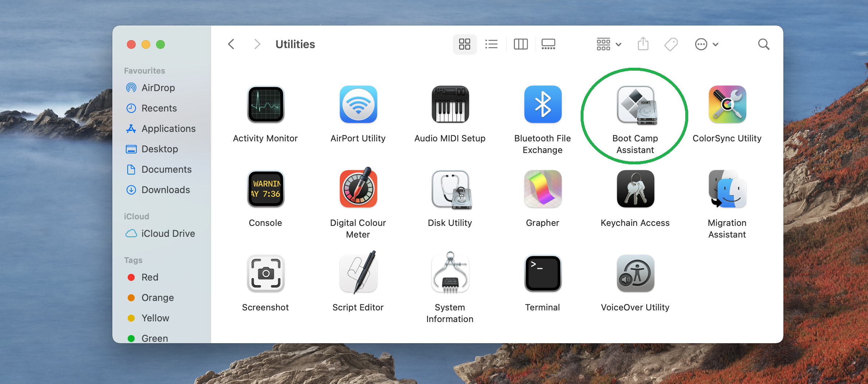
Task: Go forward with the right chevron
Action: (257, 44)
